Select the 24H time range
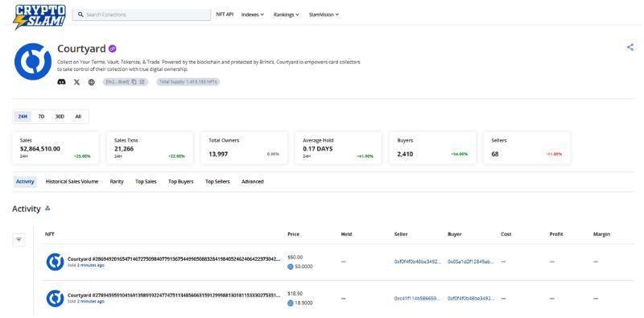The image size is (644, 318). point(23,117)
